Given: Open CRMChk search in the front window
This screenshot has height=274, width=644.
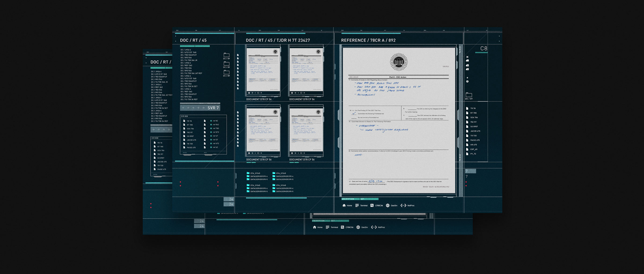Looking at the screenshot, I should [x=377, y=205].
